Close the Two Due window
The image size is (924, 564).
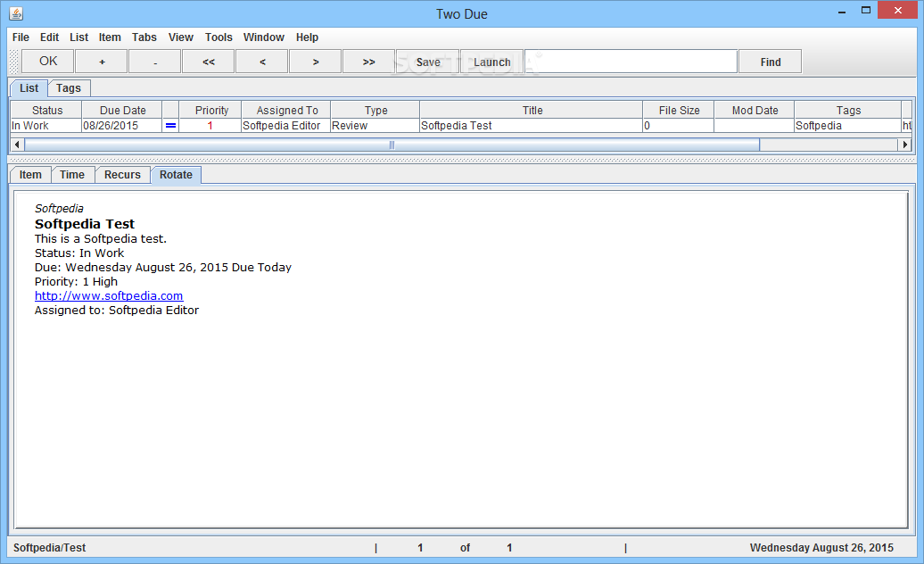point(897,10)
